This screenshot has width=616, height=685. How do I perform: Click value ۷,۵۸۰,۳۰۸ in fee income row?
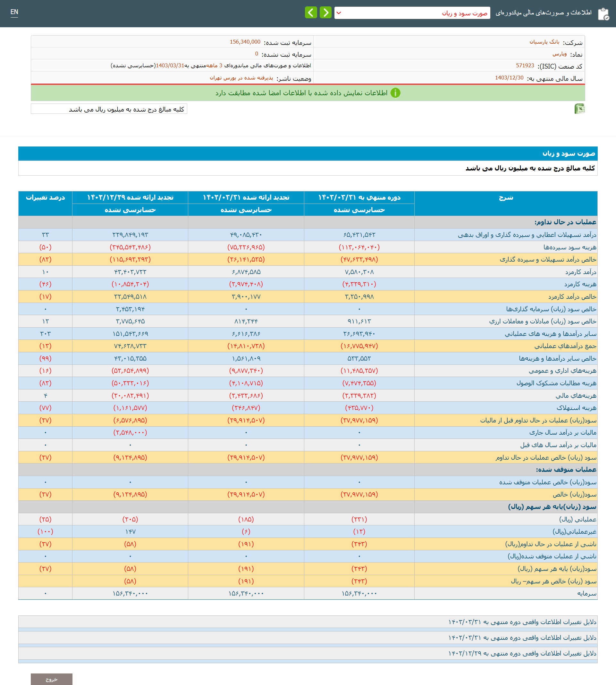pos(359,272)
